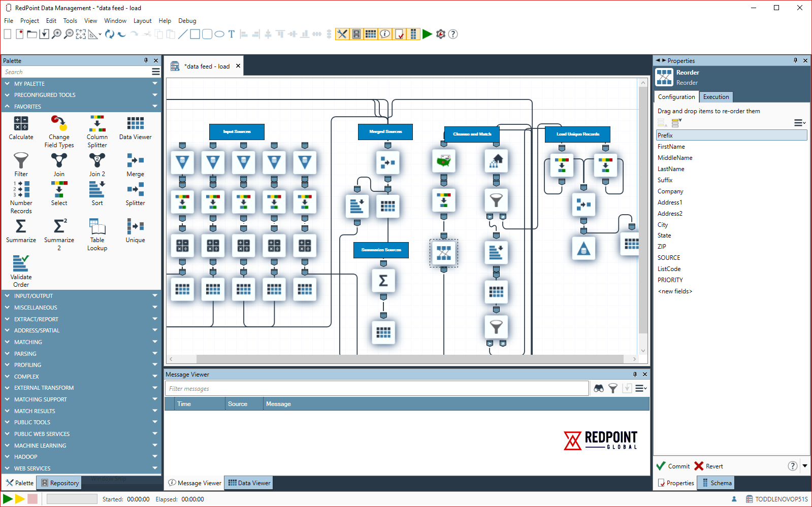This screenshot has width=812, height=507.
Task: Expand the INPUT/OUTPUT palette section
Action: [x=81, y=296]
